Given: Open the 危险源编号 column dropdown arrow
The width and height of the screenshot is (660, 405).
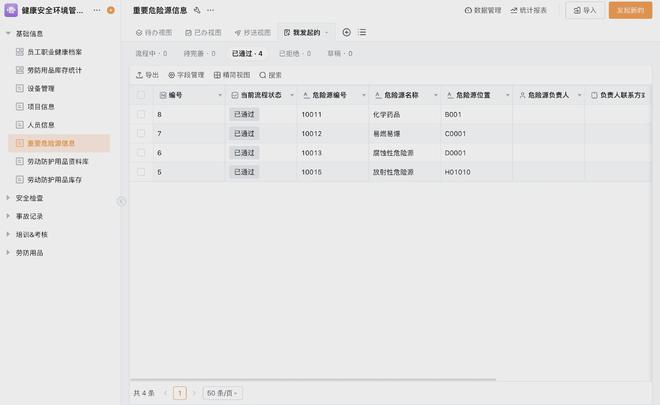Looking at the screenshot, I should (364, 95).
